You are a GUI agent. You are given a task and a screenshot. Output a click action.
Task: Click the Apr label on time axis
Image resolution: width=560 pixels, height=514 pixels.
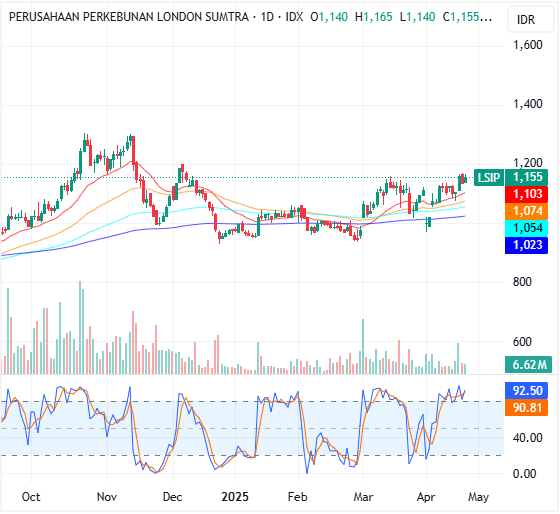click(x=426, y=497)
